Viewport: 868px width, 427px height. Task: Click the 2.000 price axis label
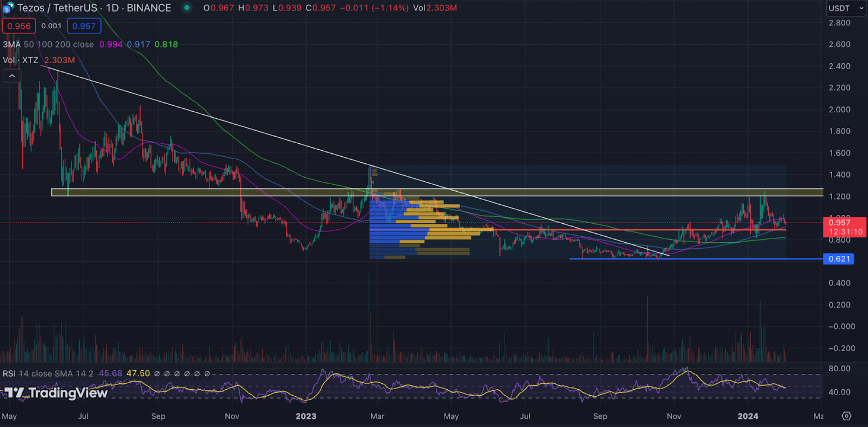click(840, 109)
